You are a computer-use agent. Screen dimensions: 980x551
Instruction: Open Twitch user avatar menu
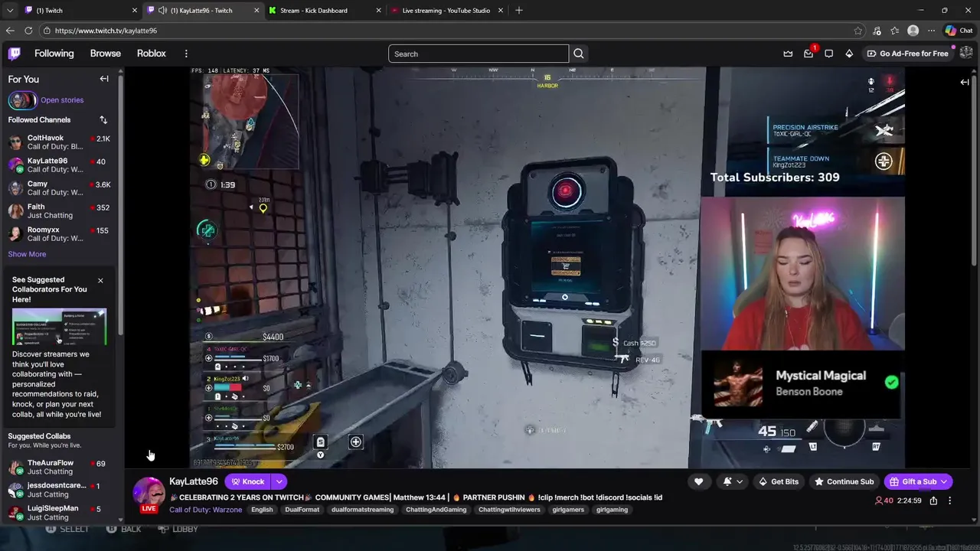[965, 54]
